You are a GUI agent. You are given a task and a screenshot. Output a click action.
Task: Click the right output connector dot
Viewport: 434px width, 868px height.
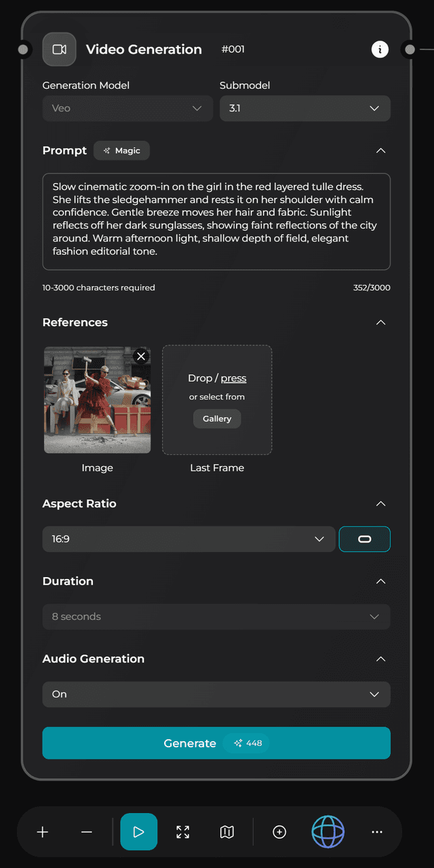(x=410, y=50)
